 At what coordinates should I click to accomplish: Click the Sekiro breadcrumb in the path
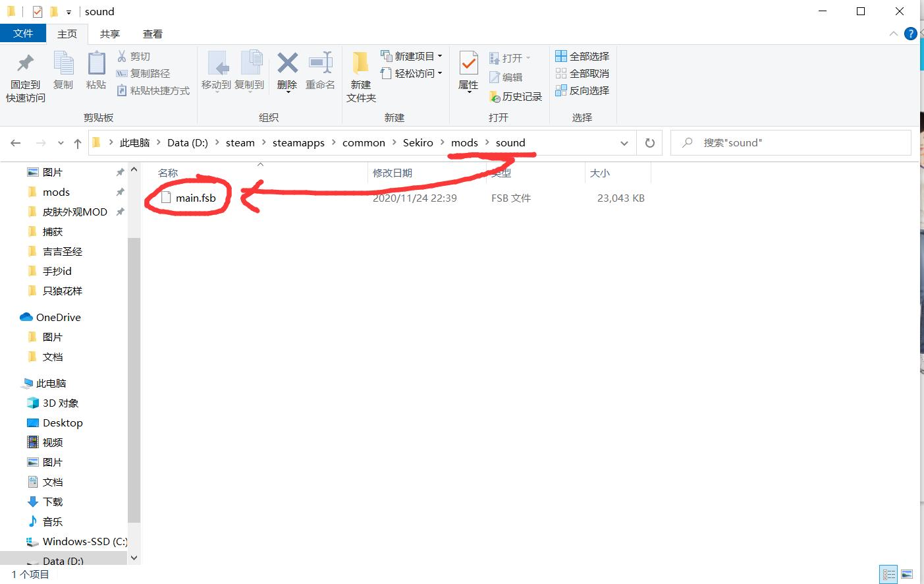click(x=418, y=143)
